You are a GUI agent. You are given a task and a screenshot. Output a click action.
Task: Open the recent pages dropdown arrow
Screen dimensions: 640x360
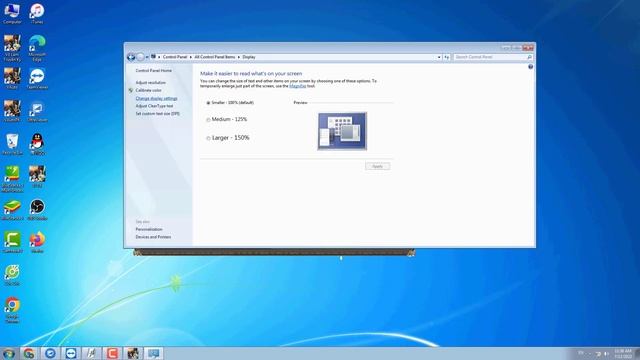147,57
